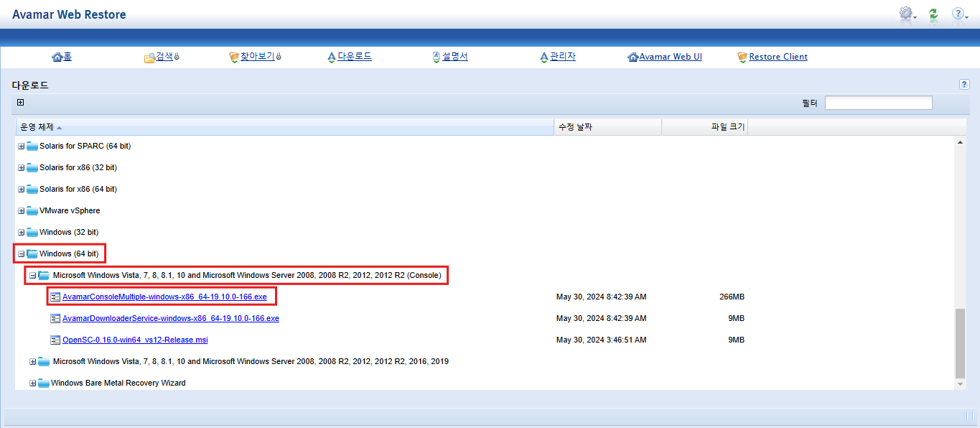Screen dimensions: 980x428
Task: Click the Windows (64 bit) folder icon
Action: 32,253
